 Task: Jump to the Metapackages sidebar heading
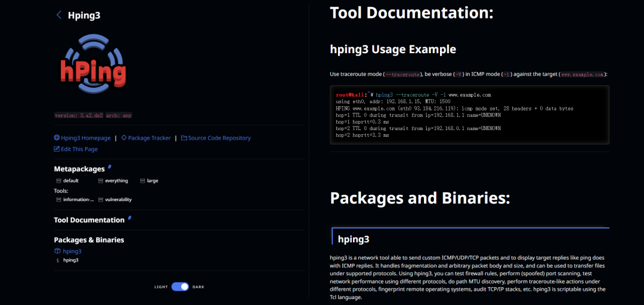[x=79, y=168]
